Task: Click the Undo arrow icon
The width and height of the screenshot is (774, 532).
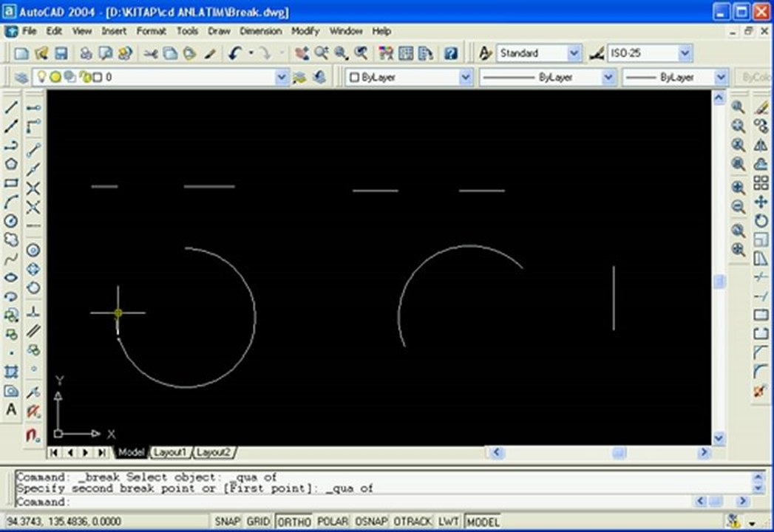Action: (x=236, y=52)
